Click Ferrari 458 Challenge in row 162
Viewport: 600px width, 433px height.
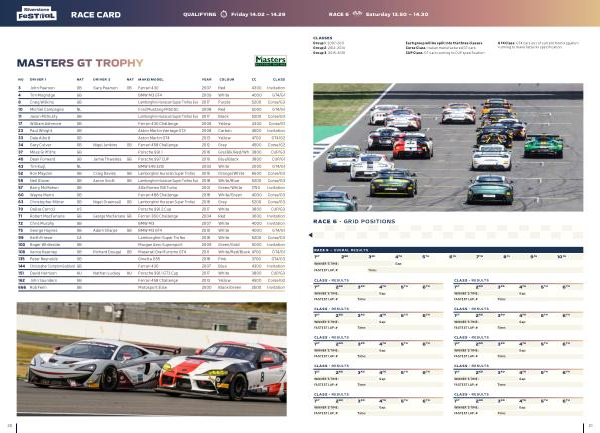pyautogui.click(x=158, y=280)
